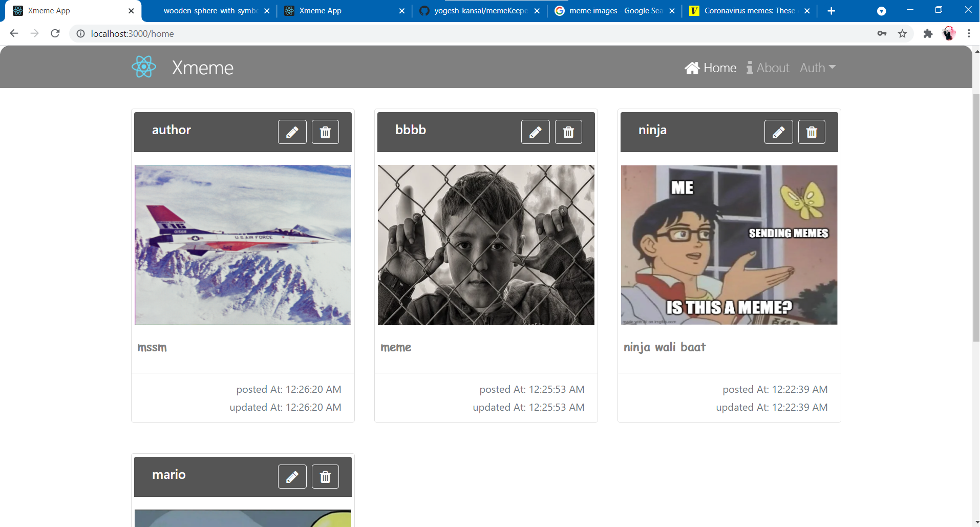Click the React logo in navbar

click(x=144, y=67)
